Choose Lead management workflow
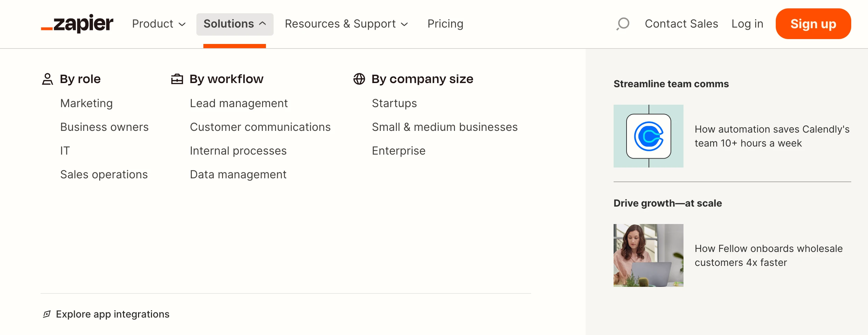Viewport: 868px width, 335px height. pos(239,103)
